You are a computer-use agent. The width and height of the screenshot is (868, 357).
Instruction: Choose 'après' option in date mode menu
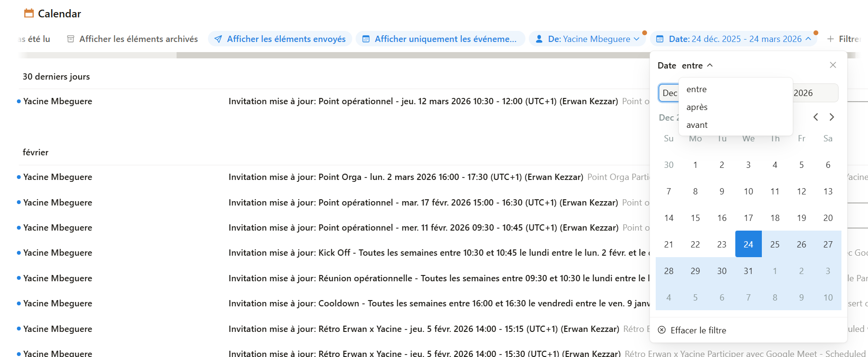[735, 107]
